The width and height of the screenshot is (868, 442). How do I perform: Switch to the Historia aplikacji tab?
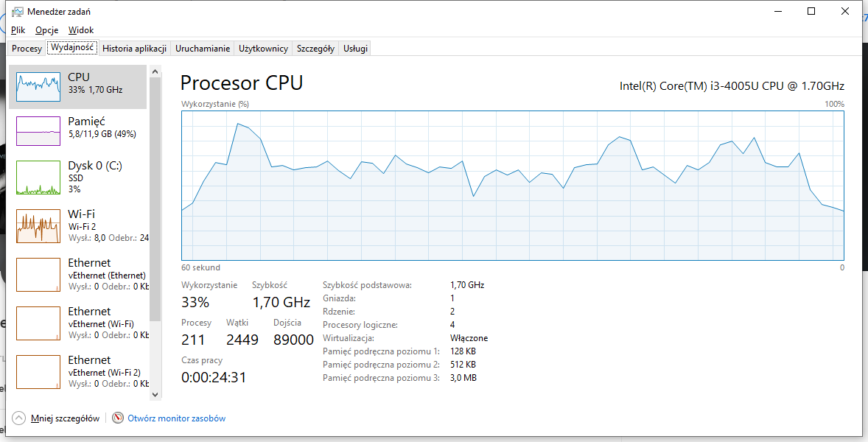135,48
